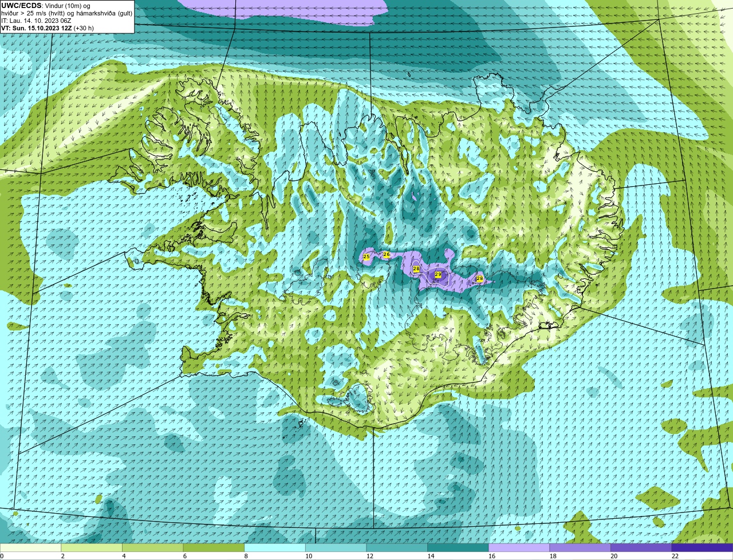Click the 4–6 m/s green legend swatch
The height and width of the screenshot is (560, 733).
click(x=152, y=548)
